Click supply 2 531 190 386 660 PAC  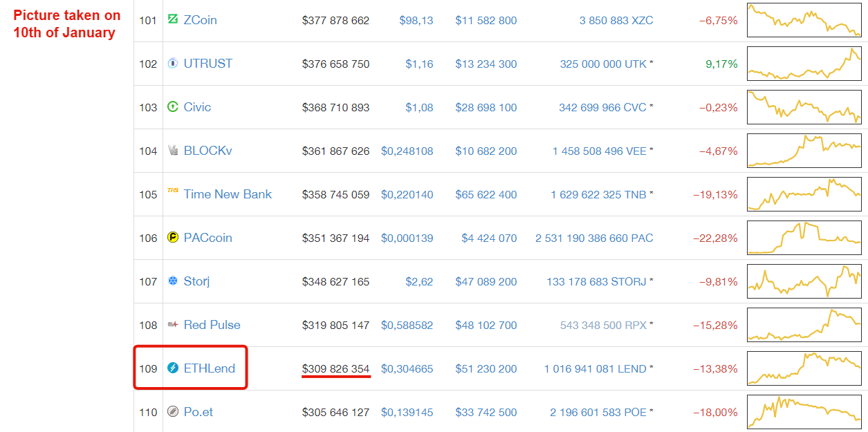tap(594, 238)
